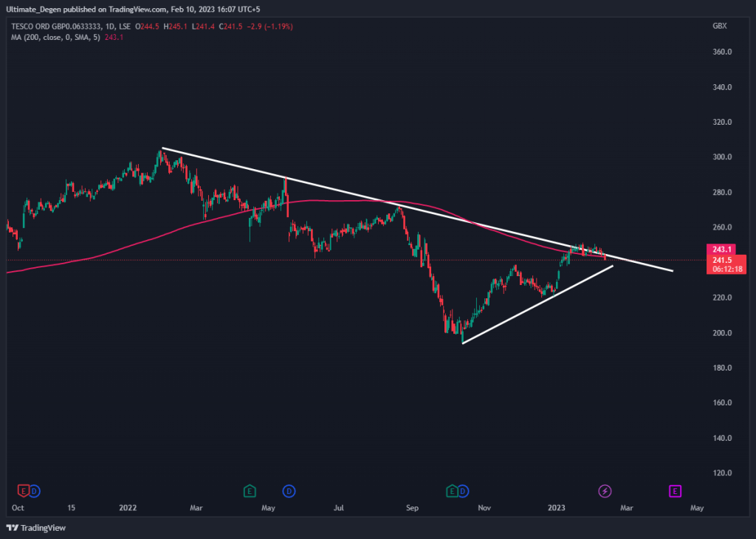Click the 160.0 price axis label
This screenshot has width=756, height=539.
pos(722,402)
